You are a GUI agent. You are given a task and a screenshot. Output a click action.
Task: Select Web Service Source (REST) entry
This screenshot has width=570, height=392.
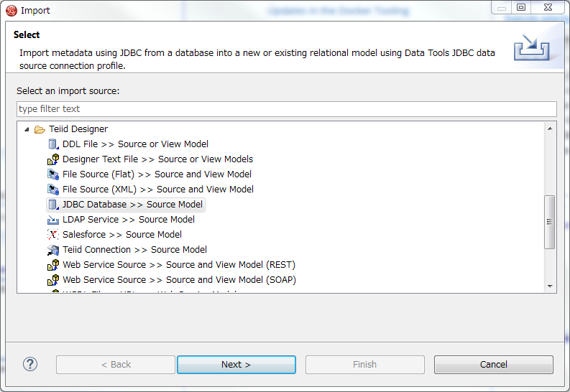[x=179, y=265]
